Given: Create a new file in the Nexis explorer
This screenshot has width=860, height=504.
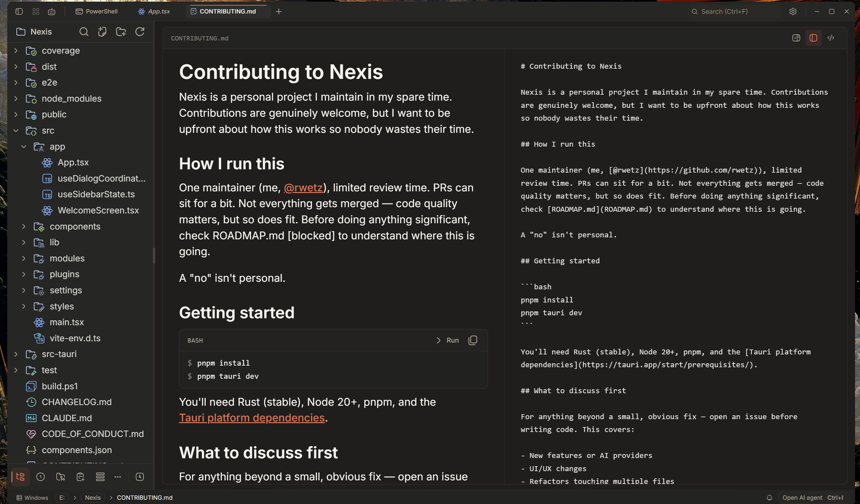Looking at the screenshot, I should click(102, 32).
